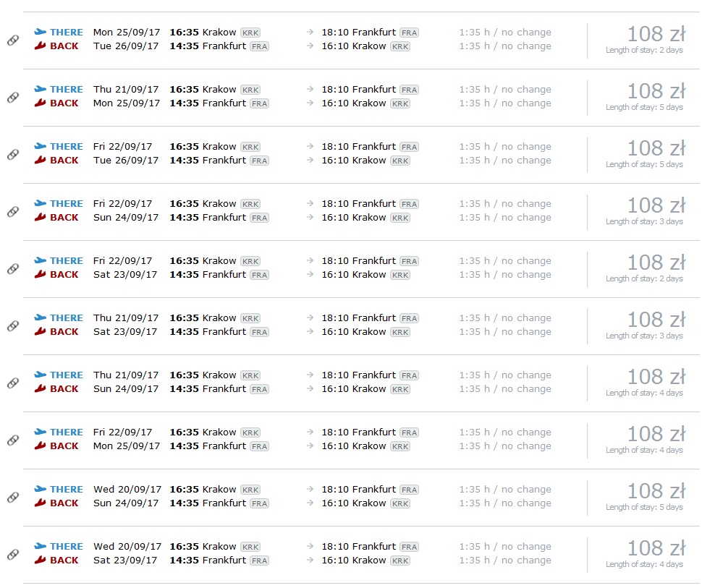Screen dimensions: 702x588
Task: Click red BACK plane icon in Fri 22/09–Mon 25/09 trip
Action: (41, 446)
